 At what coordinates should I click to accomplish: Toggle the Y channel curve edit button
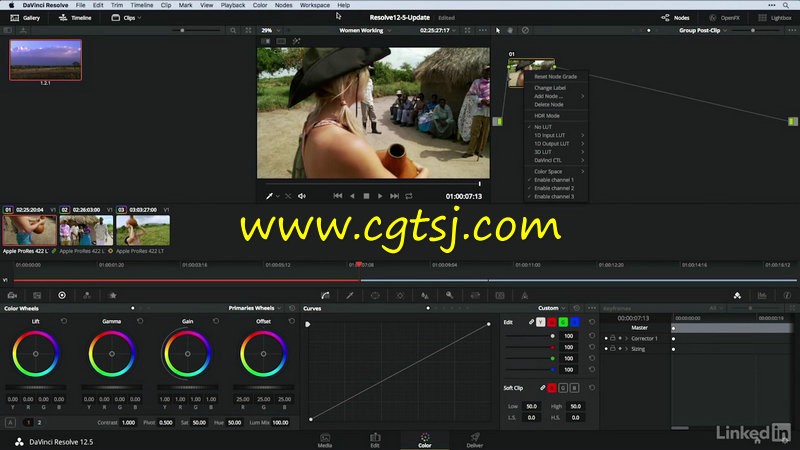[541, 322]
